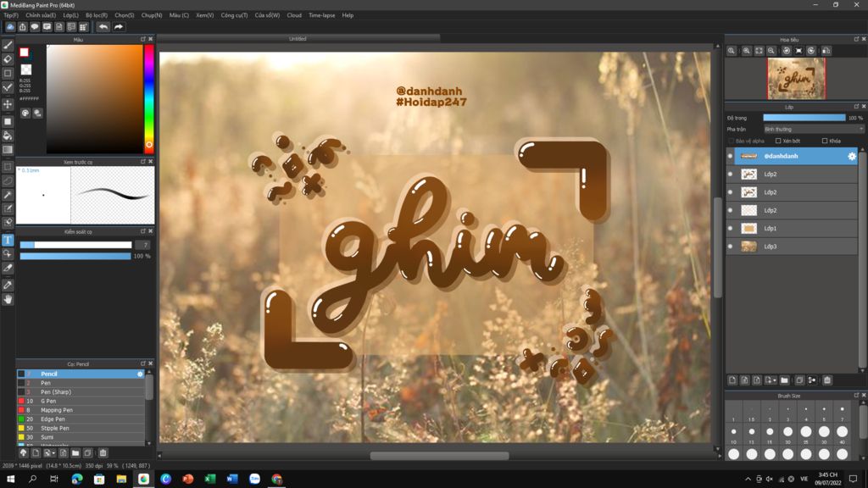
Task: Activate the Text tool
Action: point(8,240)
